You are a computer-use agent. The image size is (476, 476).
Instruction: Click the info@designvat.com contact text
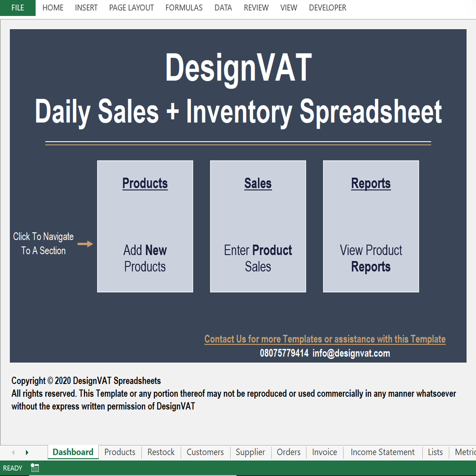[x=351, y=353]
